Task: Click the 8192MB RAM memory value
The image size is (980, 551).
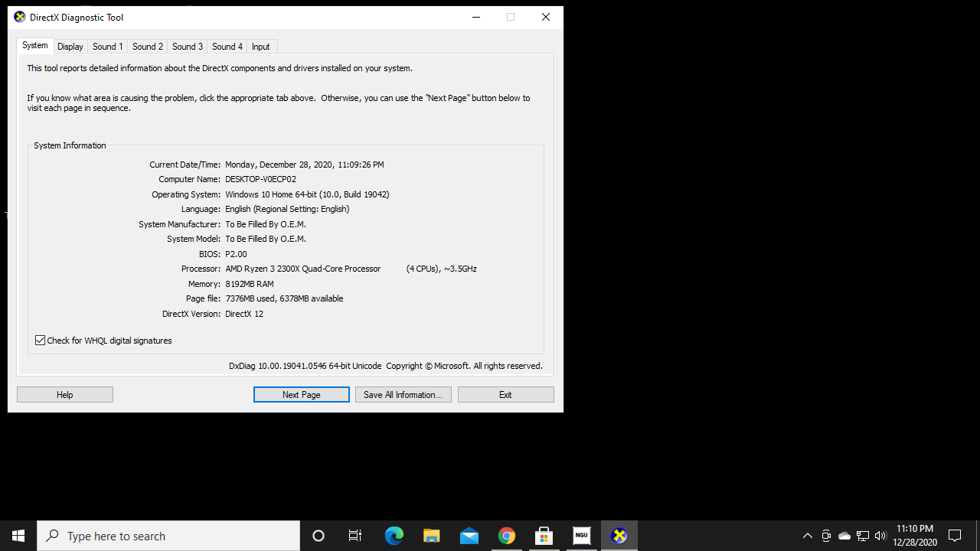Action: pos(250,284)
